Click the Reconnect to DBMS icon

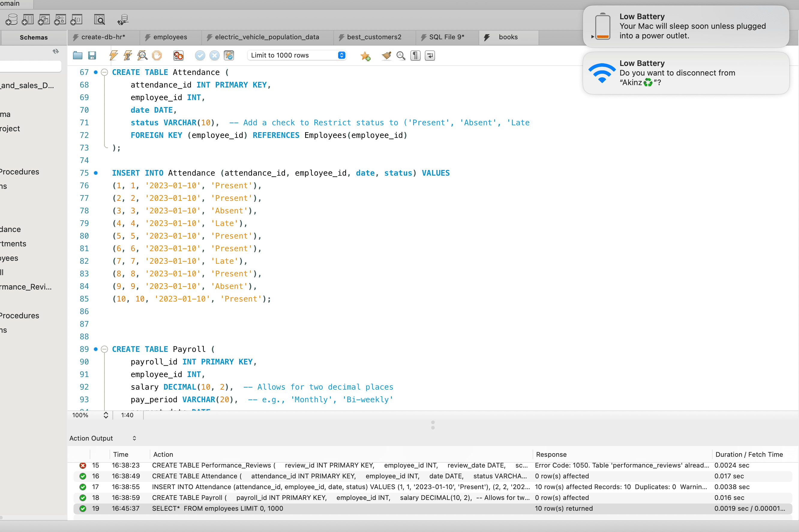pos(123,20)
